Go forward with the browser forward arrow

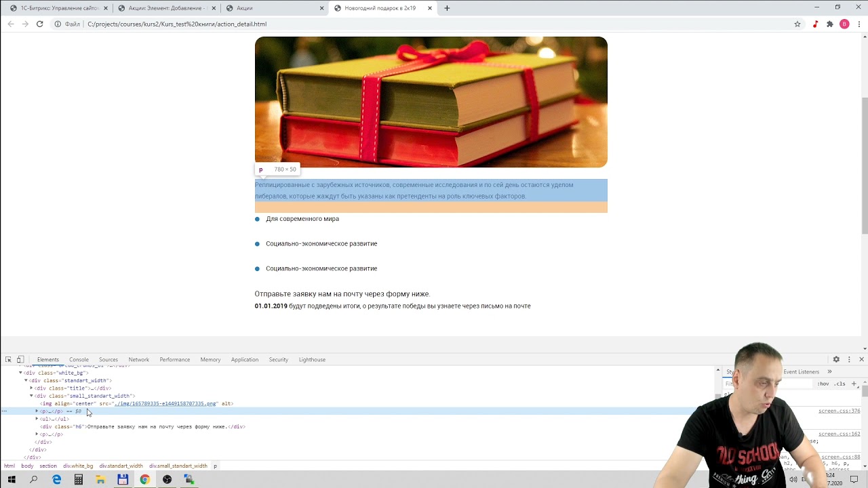pos(25,24)
